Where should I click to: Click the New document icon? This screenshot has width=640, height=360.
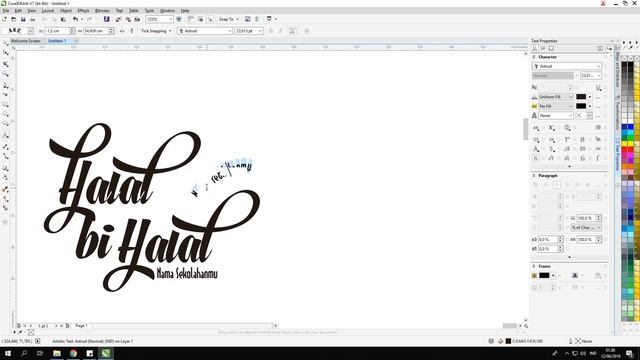pyautogui.click(x=4, y=19)
